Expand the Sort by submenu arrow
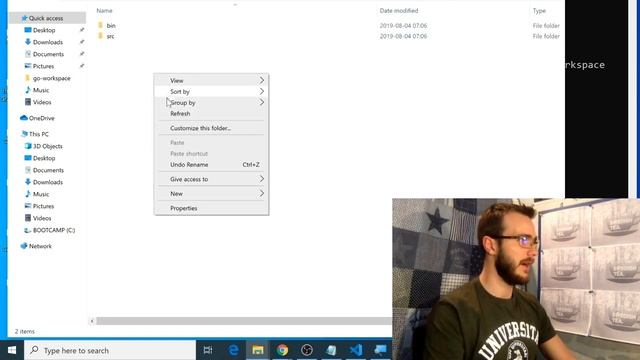Image resolution: width=640 pixels, height=360 pixels. click(x=262, y=91)
